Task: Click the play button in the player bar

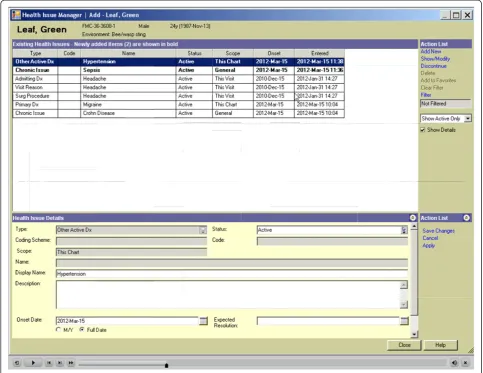Action: pos(33,363)
